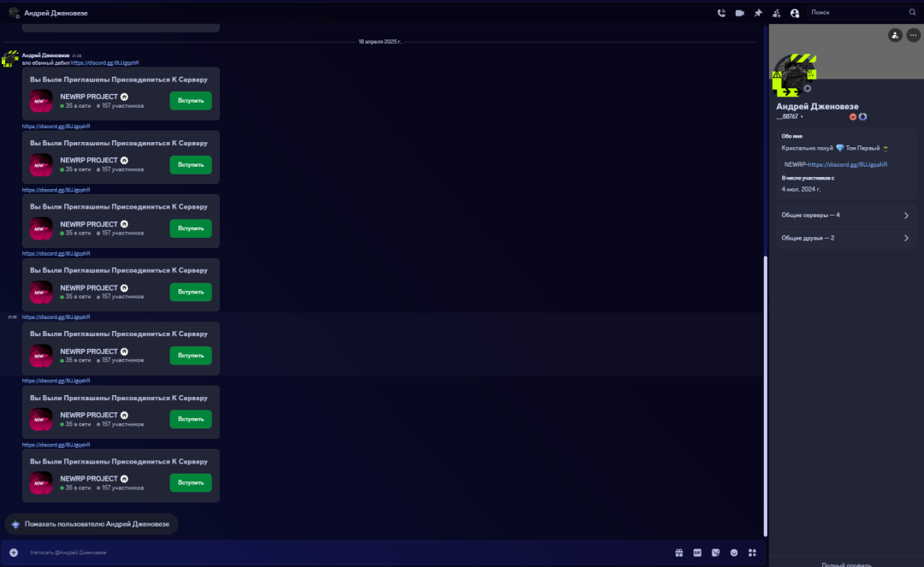Open Полный профиль at the panel bottom
The height and width of the screenshot is (567, 924).
[x=846, y=564]
